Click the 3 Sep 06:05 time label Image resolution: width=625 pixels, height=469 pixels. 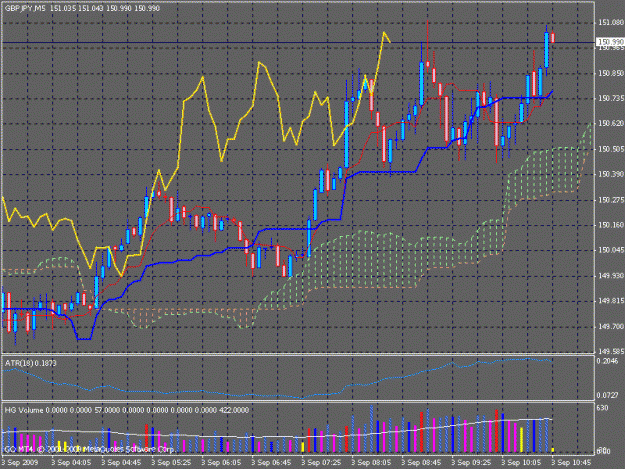coord(221,463)
